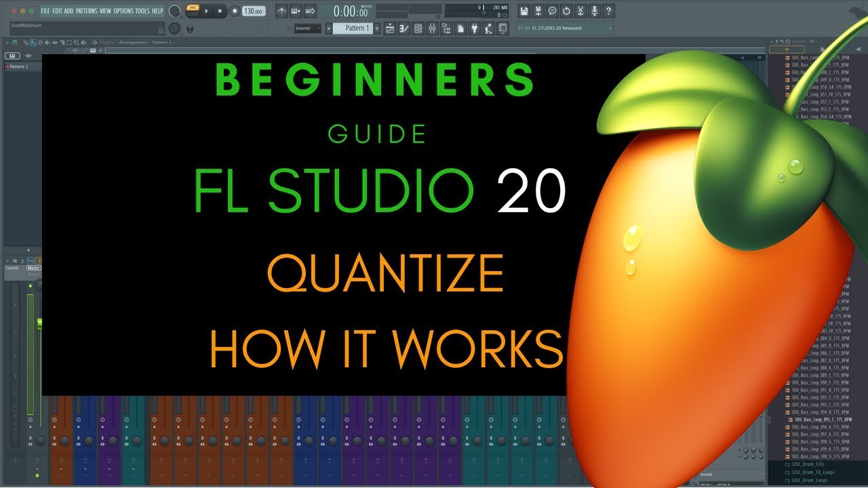This screenshot has height=488, width=868.
Task: Click the Save project floppy icon
Action: 524,11
